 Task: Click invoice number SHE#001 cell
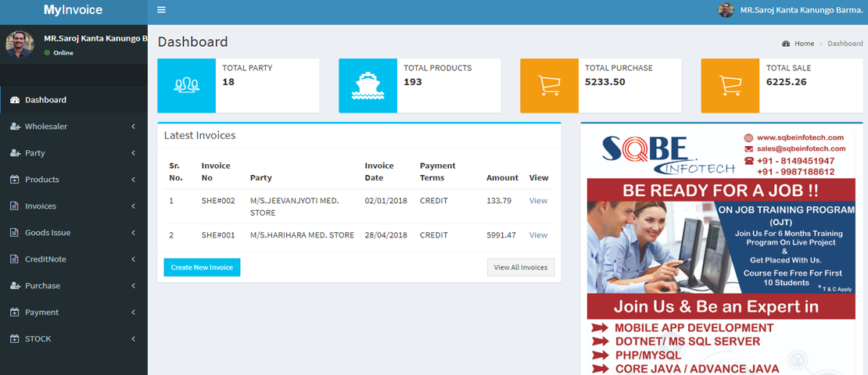(218, 235)
